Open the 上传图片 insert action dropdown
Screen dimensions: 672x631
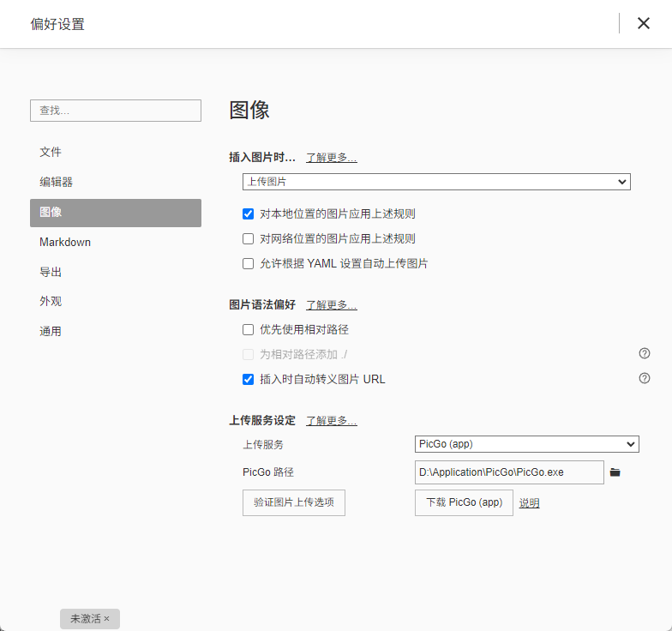[x=436, y=182]
